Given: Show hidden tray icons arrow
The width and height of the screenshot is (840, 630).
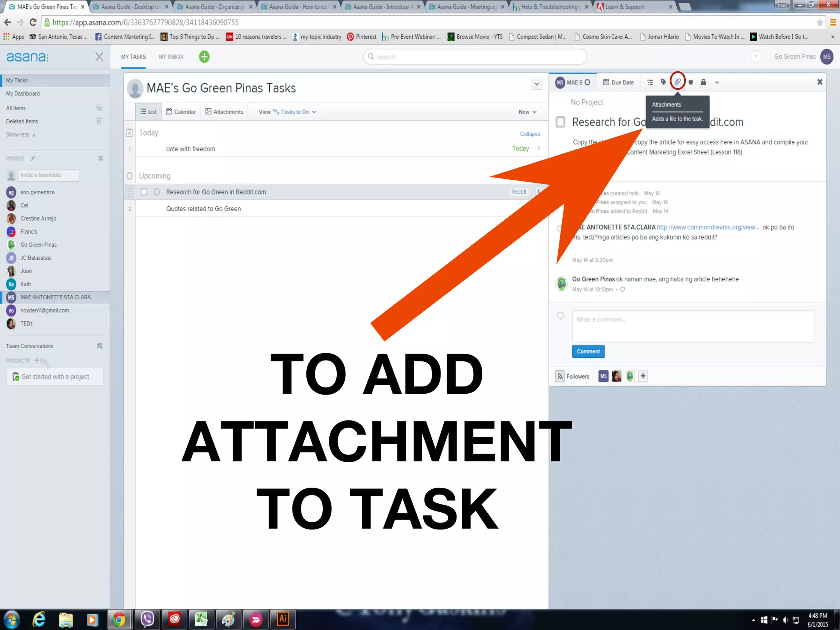Looking at the screenshot, I should pyautogui.click(x=753, y=620).
